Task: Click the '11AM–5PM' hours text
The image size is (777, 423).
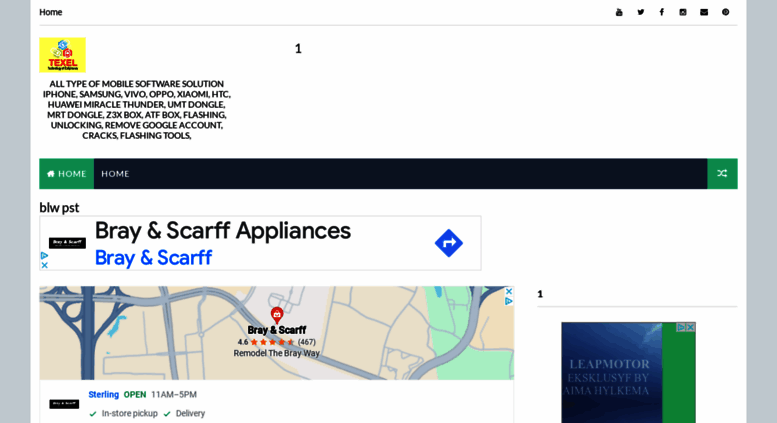Action: coord(174,395)
